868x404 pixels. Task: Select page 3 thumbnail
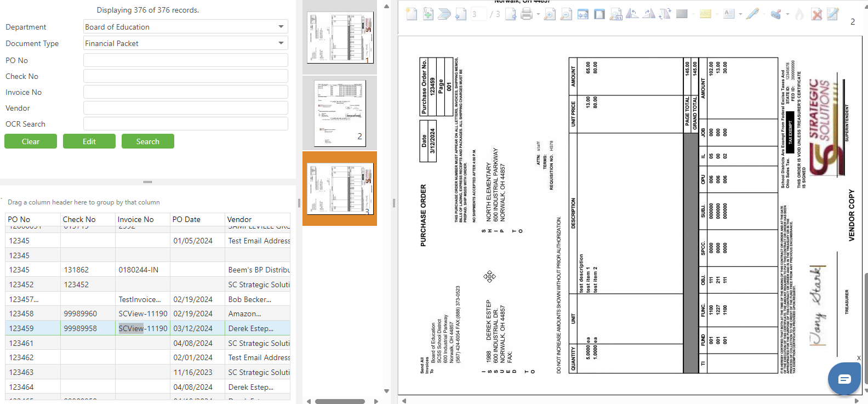[x=340, y=189]
